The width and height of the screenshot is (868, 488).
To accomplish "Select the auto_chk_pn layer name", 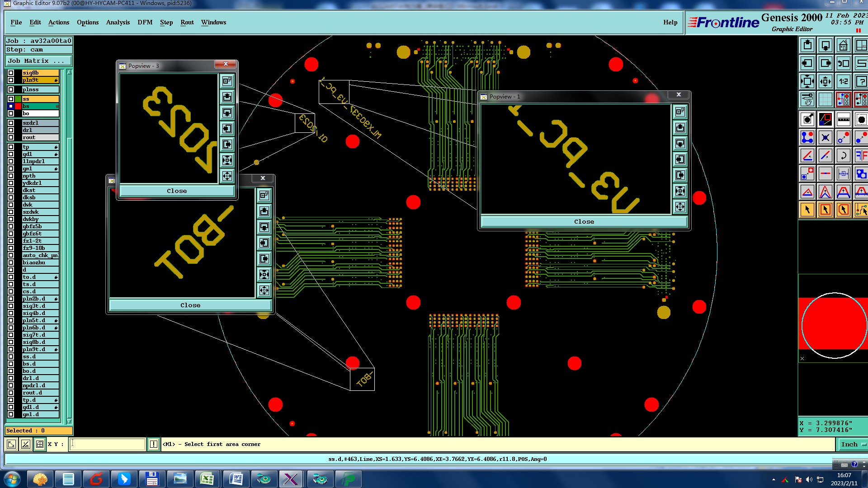I will tap(41, 255).
